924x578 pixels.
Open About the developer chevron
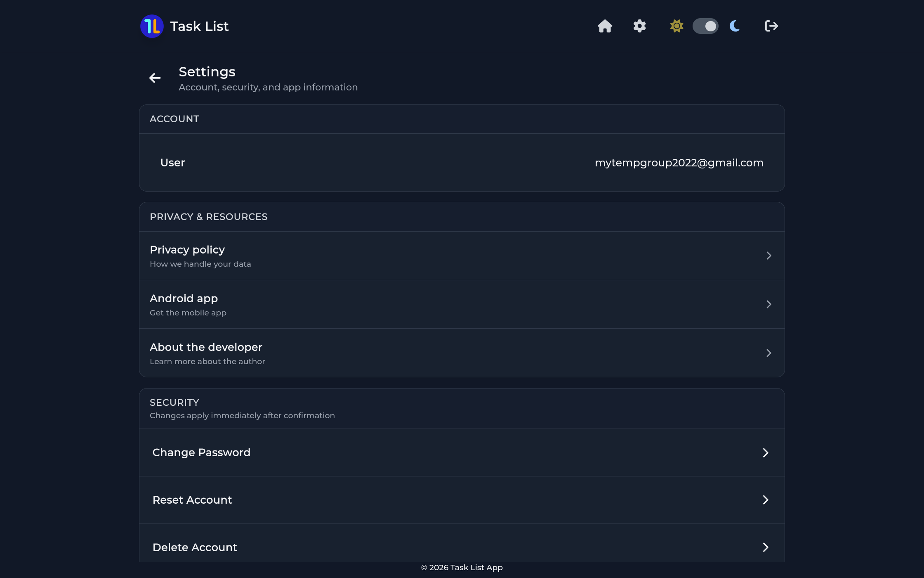coord(768,353)
